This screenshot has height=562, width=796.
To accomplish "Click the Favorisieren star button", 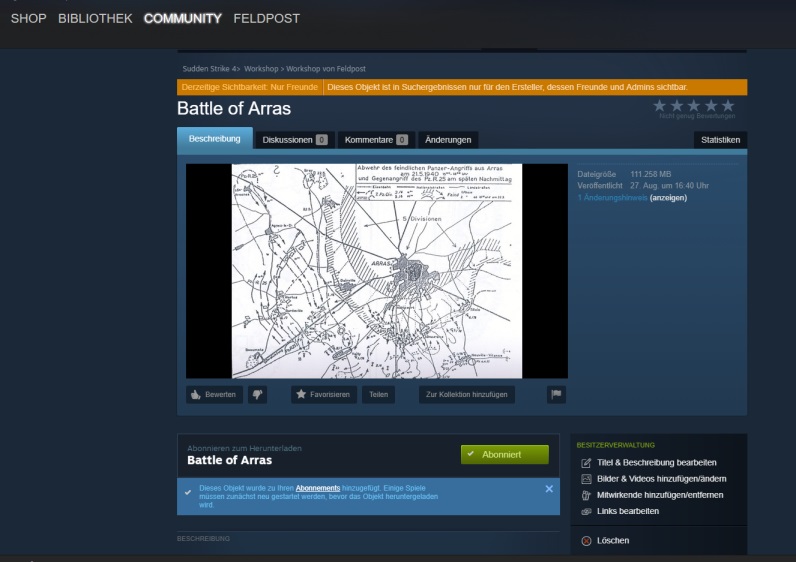I will click(x=323, y=394).
